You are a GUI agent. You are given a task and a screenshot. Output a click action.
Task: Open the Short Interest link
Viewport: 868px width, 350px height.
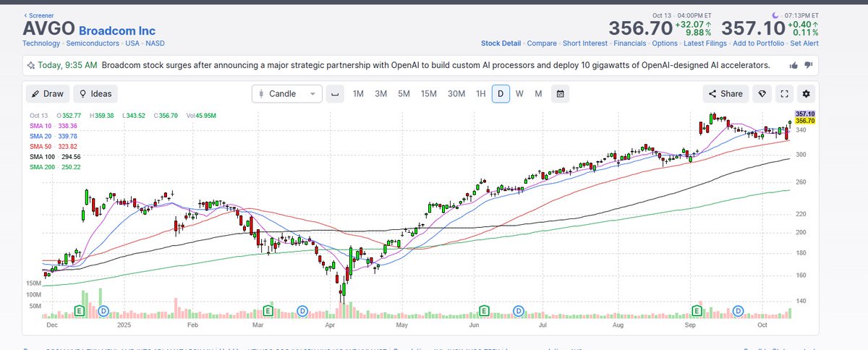pyautogui.click(x=586, y=43)
